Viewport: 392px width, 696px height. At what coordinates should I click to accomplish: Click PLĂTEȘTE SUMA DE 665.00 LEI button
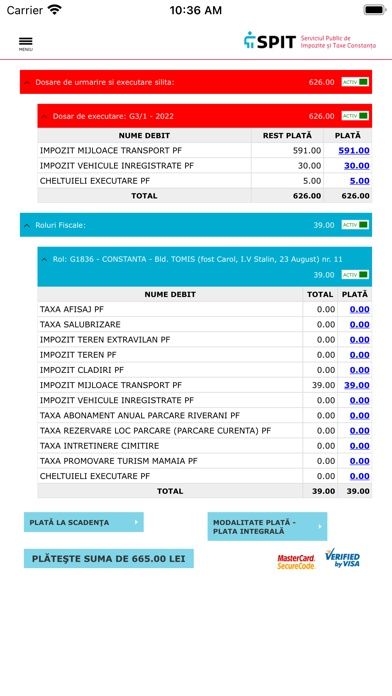point(109,558)
